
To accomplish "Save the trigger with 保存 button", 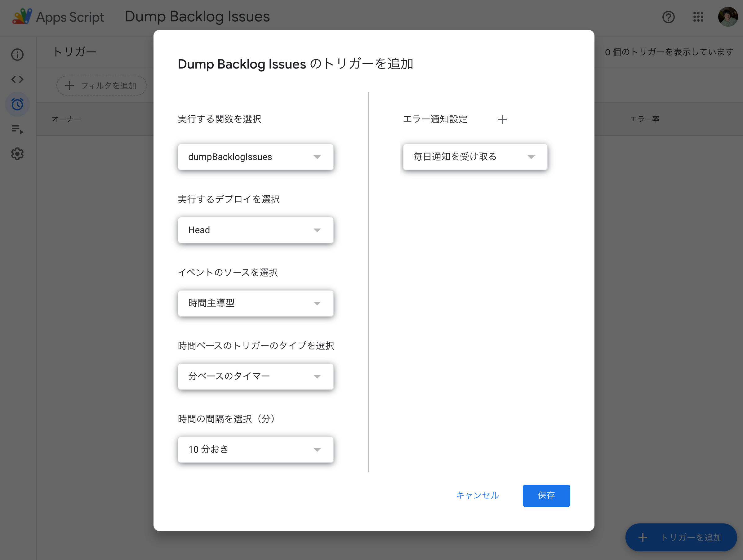I will [546, 496].
